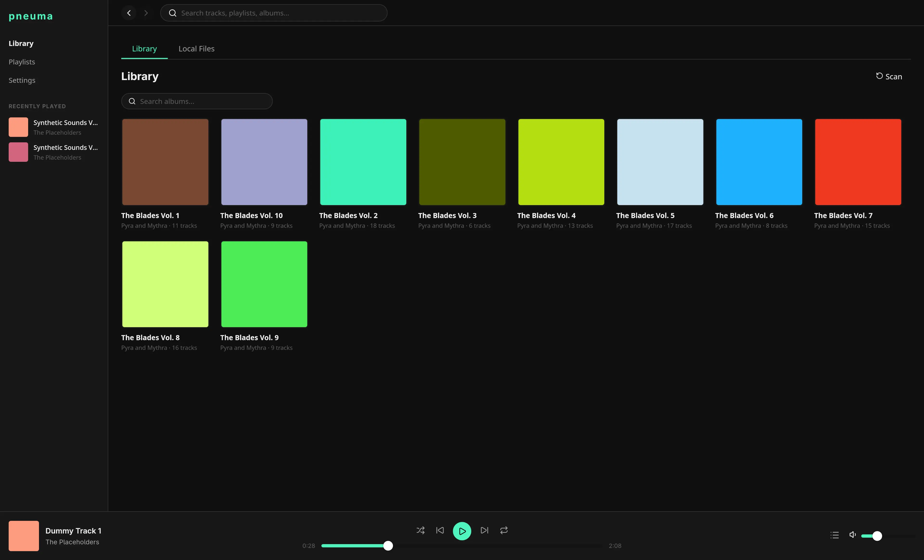Click the magnifier icon in global search
The height and width of the screenshot is (560, 924).
point(172,13)
